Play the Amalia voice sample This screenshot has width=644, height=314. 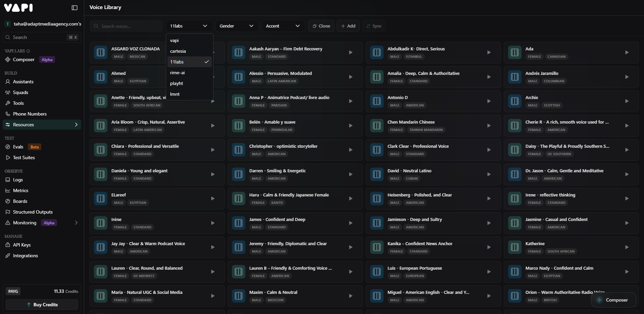click(489, 77)
